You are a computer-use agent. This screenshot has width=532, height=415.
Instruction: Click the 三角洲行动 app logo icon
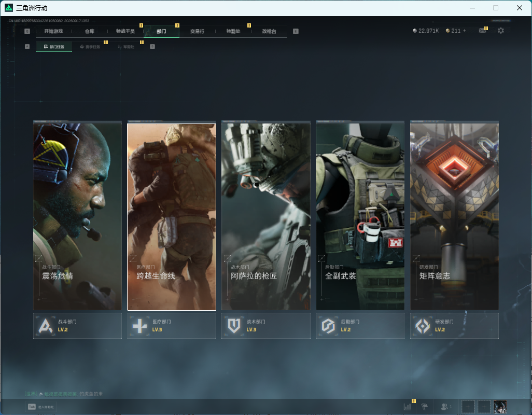tap(9, 7)
